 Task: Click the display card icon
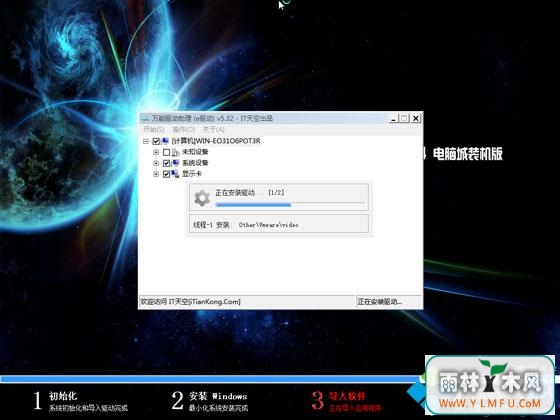(175, 174)
